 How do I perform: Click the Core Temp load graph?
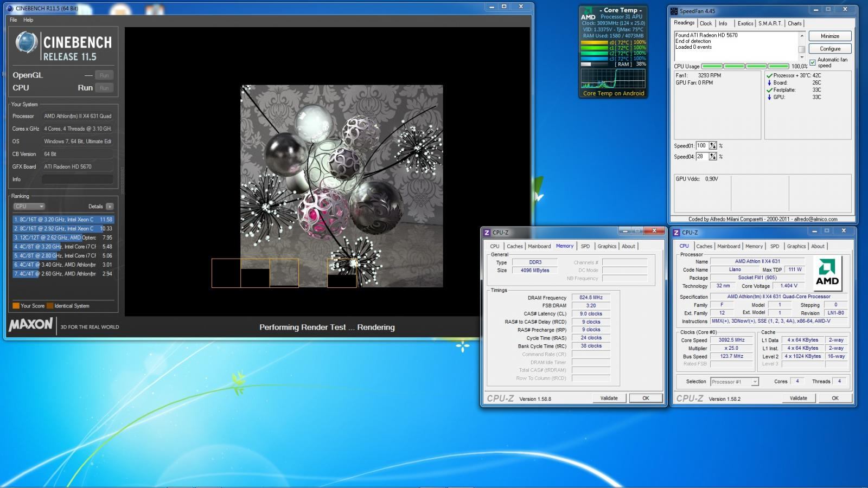click(613, 79)
